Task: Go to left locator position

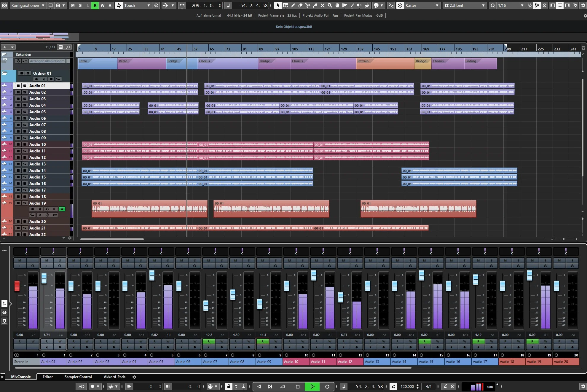Action: (259, 386)
